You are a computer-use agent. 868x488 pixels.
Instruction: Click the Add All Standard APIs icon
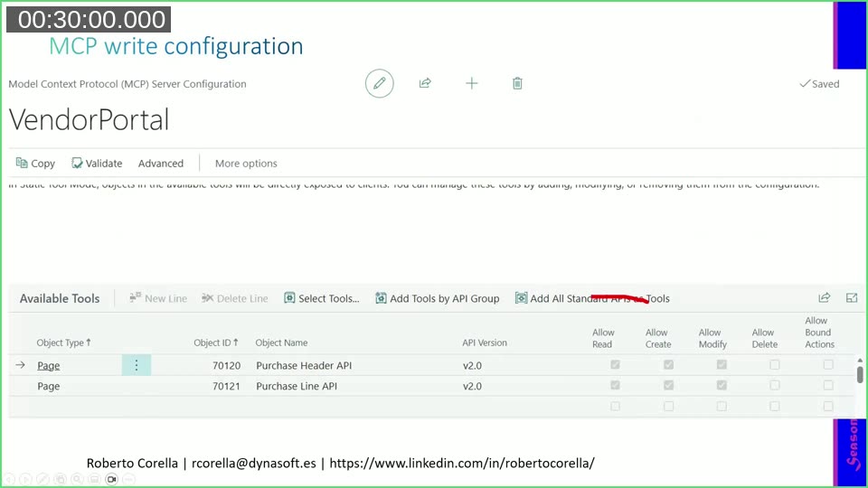[x=521, y=297]
